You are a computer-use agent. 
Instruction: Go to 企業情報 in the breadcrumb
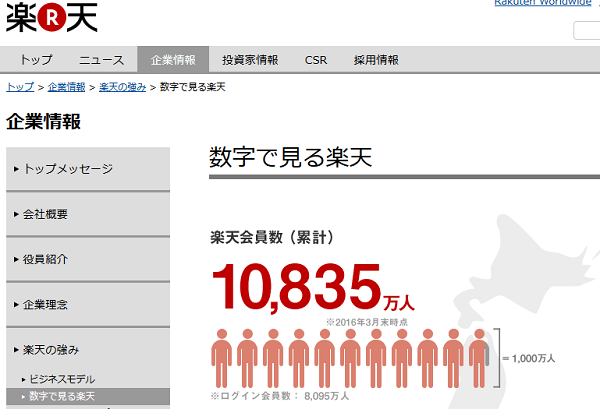click(66, 87)
